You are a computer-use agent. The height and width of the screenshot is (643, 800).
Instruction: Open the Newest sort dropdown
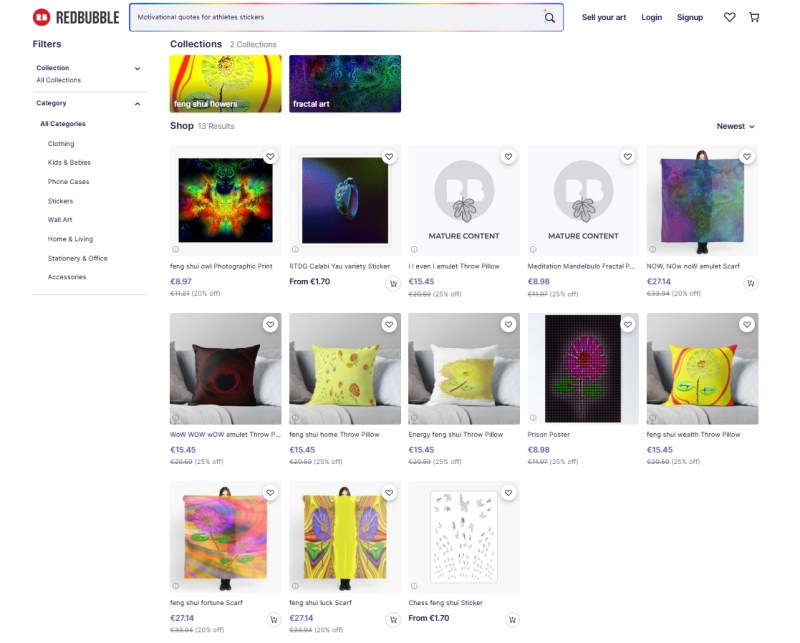click(735, 126)
